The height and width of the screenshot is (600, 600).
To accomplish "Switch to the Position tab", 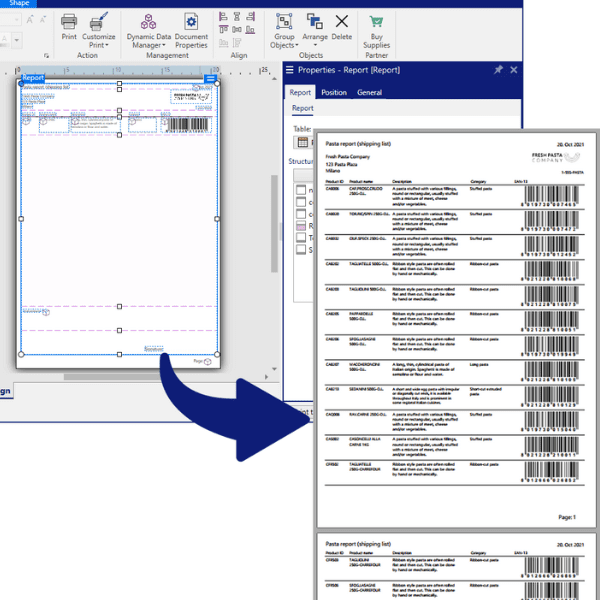I will [334, 93].
